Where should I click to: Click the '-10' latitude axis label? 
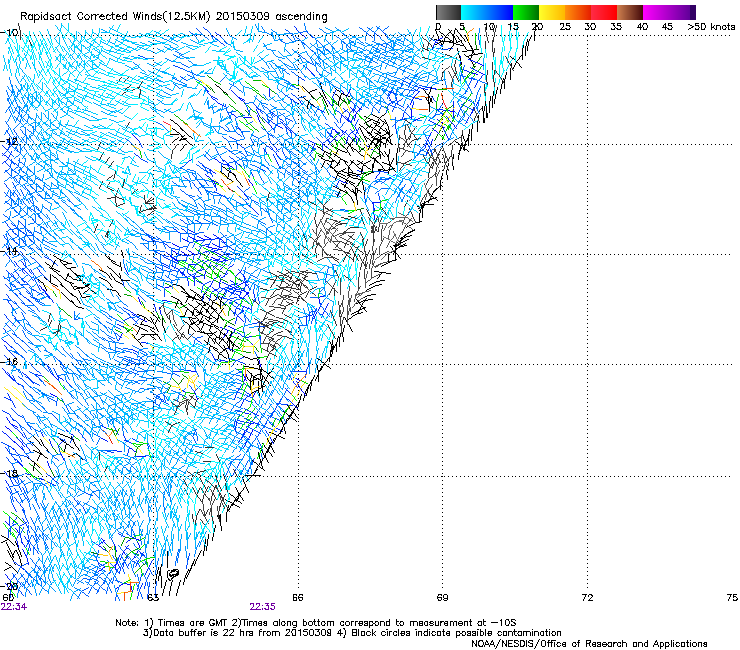click(11, 32)
